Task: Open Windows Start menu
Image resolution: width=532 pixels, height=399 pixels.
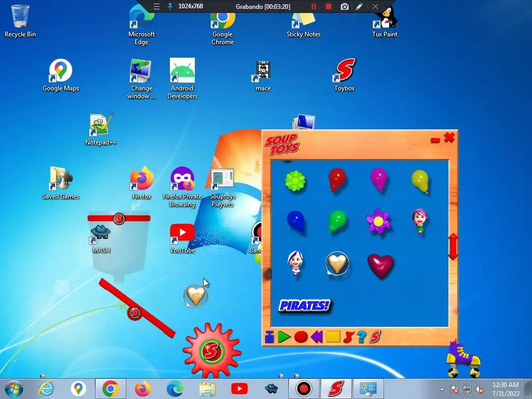Action: [x=14, y=389]
